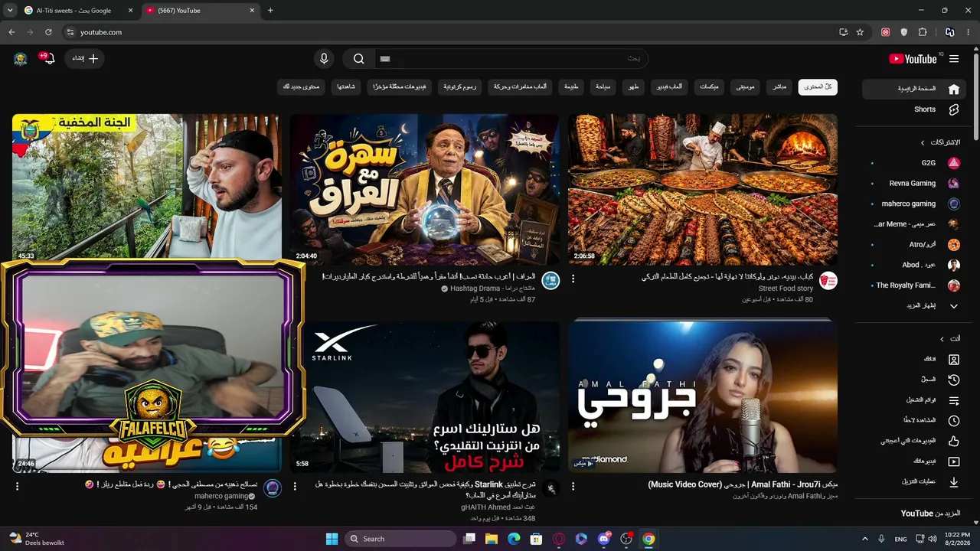
Task: Open a new Chrome tab
Action: 270,10
